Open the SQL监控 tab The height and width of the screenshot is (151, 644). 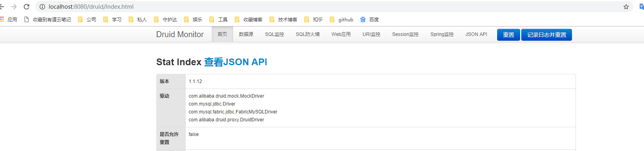pos(274,34)
